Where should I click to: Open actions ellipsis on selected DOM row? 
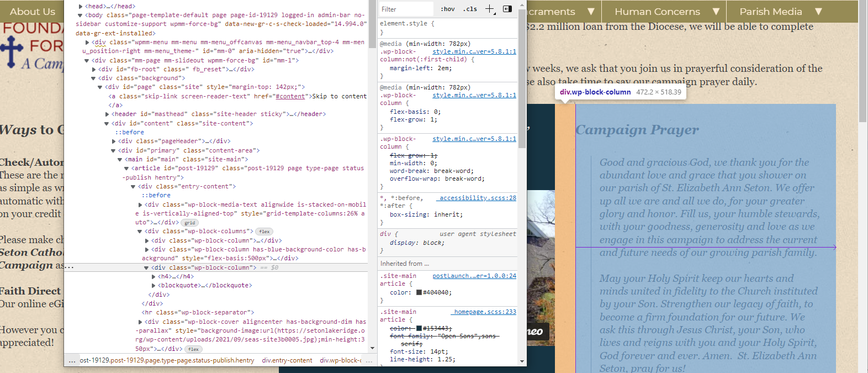tap(69, 267)
